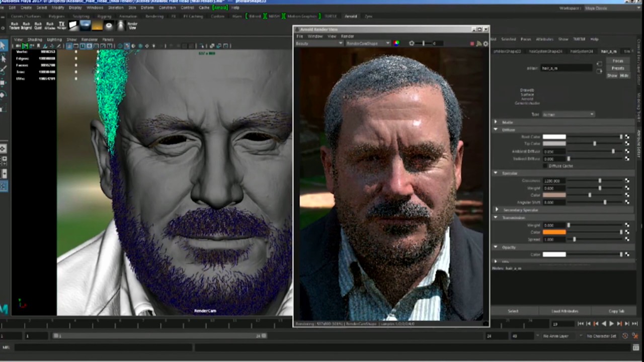Image resolution: width=644 pixels, height=362 pixels.
Task: Click the go to input connection icon
Action: [x=599, y=64]
